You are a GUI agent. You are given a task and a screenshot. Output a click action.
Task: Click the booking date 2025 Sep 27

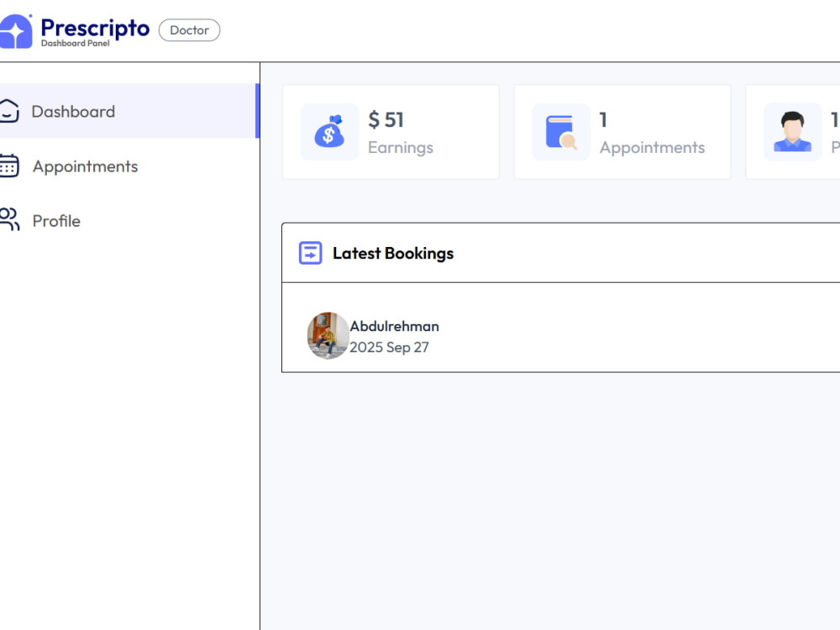click(389, 347)
